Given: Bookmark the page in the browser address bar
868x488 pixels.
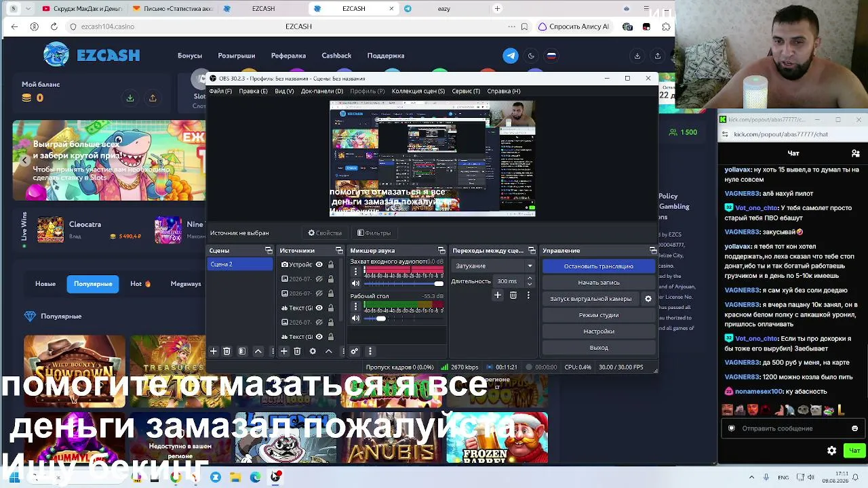Looking at the screenshot, I should (524, 26).
